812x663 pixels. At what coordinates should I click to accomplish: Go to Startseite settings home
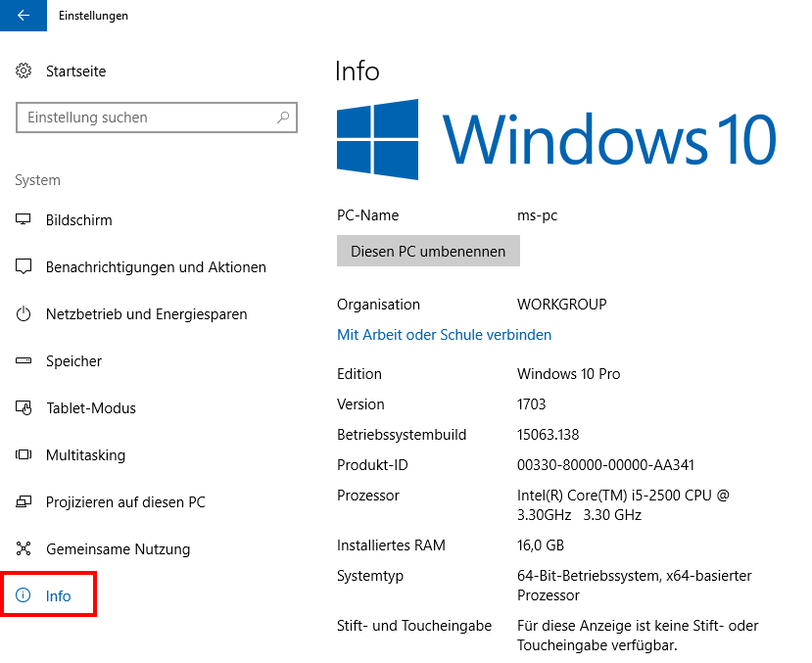tap(75, 71)
